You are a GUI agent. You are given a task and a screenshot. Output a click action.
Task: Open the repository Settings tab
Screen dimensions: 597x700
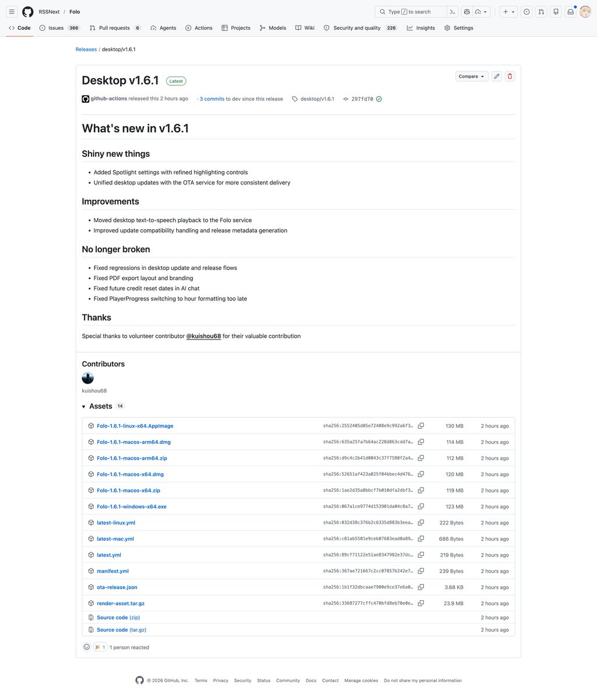[459, 28]
